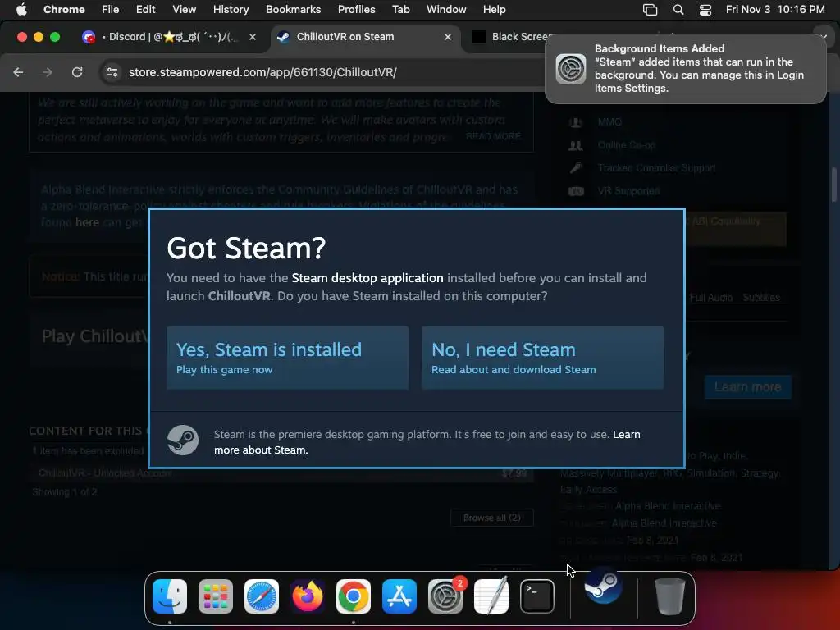Image resolution: width=840 pixels, height=630 pixels.
Task: Reload the ChilloutVR page
Action: 77,72
